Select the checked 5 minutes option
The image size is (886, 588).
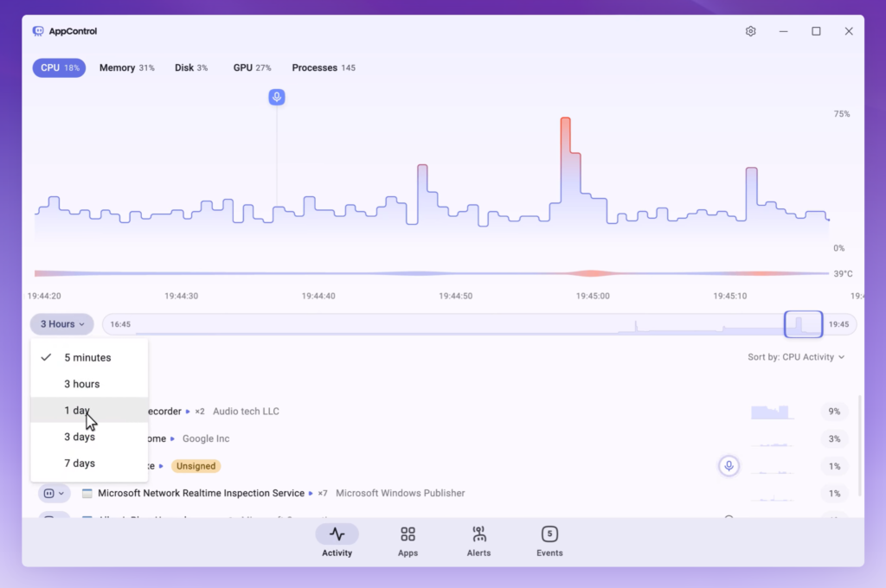click(87, 357)
